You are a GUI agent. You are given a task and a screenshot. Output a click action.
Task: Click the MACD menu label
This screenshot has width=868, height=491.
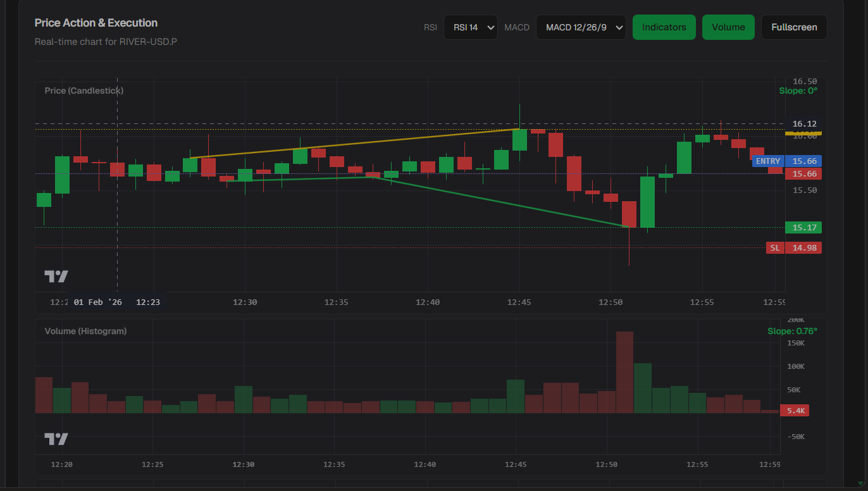(x=516, y=27)
